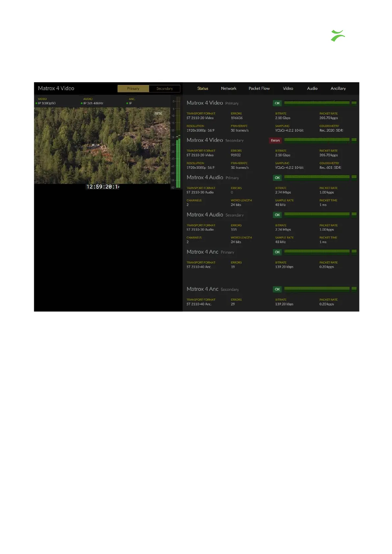Click 'Rec. 2020 SDR' colorimetry value
The width and height of the screenshot is (392, 554).
331,130
